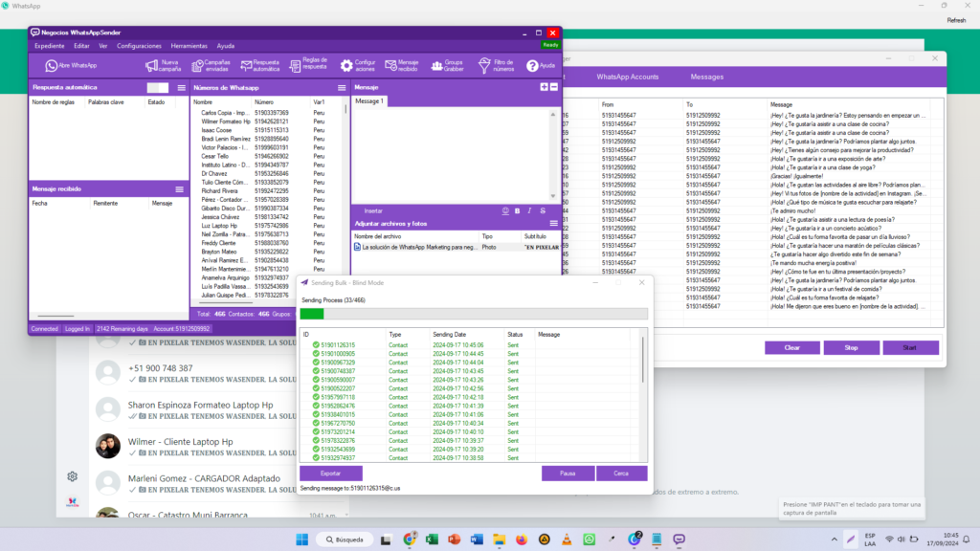Switch to Messages tab in background window
980x551 pixels.
point(707,77)
